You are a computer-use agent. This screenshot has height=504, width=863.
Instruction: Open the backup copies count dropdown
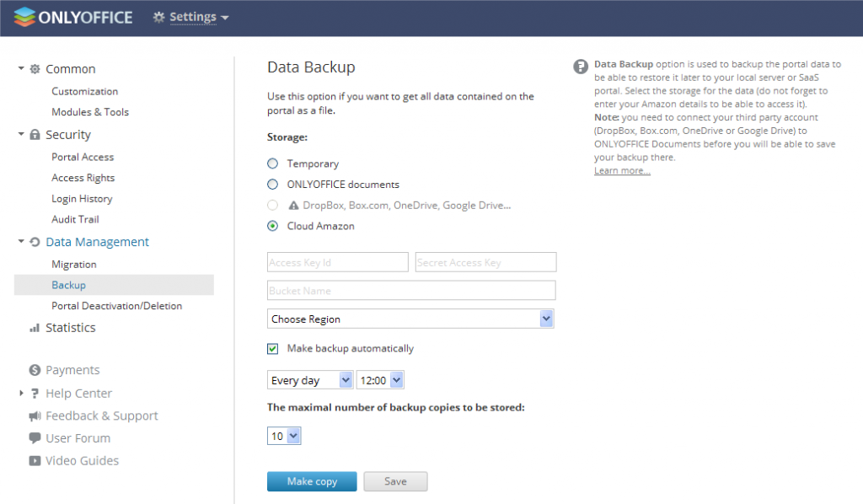point(284,436)
